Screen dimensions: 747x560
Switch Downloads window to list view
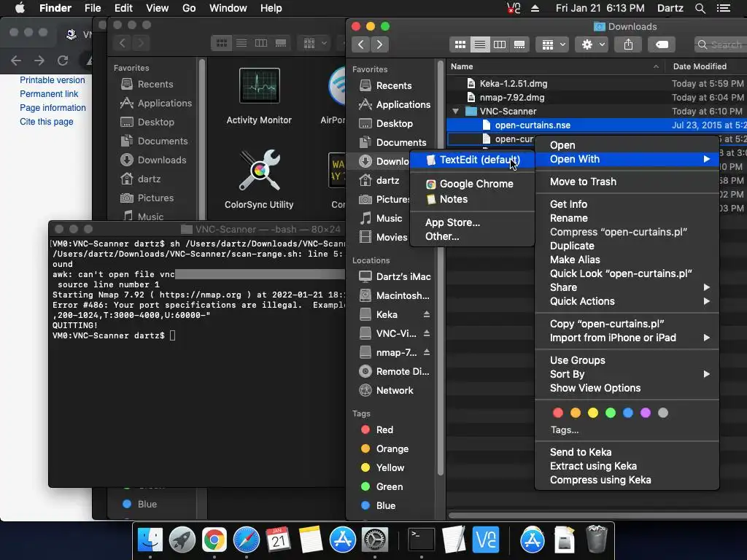[480, 44]
